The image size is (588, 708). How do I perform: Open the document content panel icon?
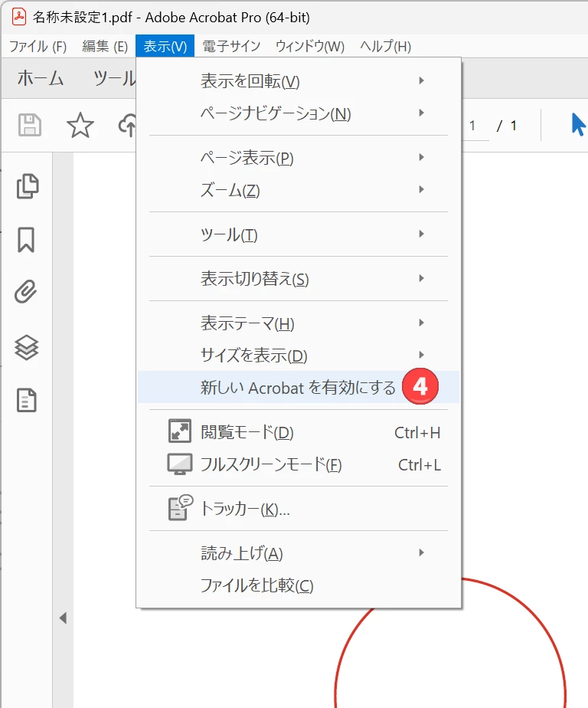(27, 400)
